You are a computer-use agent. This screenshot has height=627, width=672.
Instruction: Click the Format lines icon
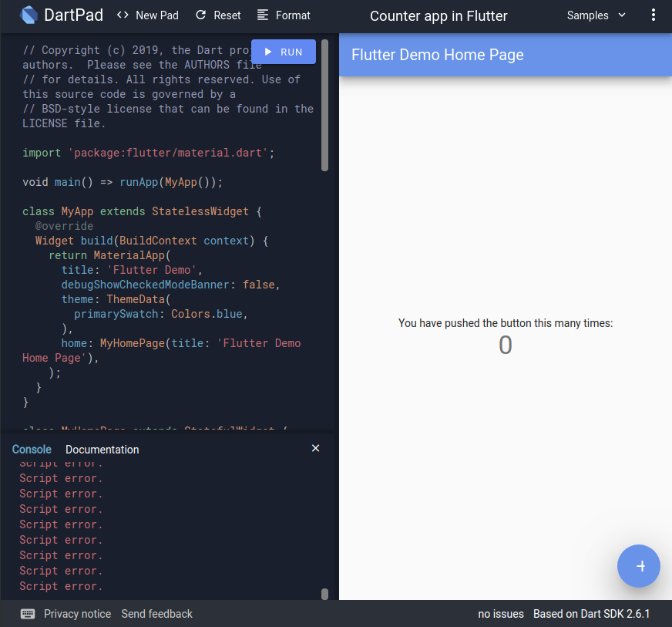(x=263, y=15)
